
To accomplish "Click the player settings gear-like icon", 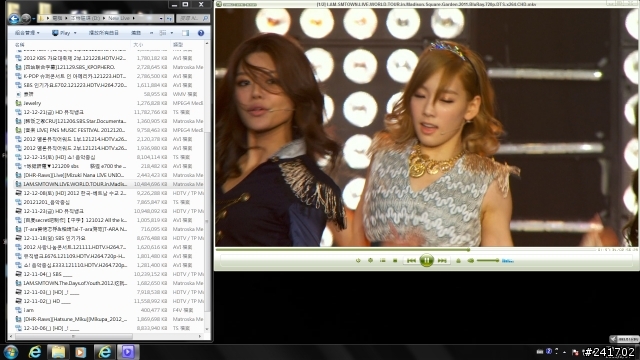I will pos(370,260).
